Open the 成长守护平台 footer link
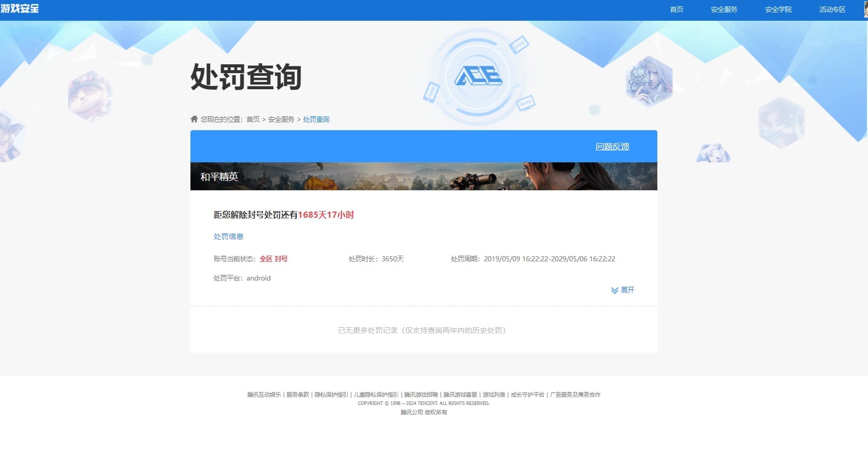The height and width of the screenshot is (475, 868). pyautogui.click(x=528, y=395)
